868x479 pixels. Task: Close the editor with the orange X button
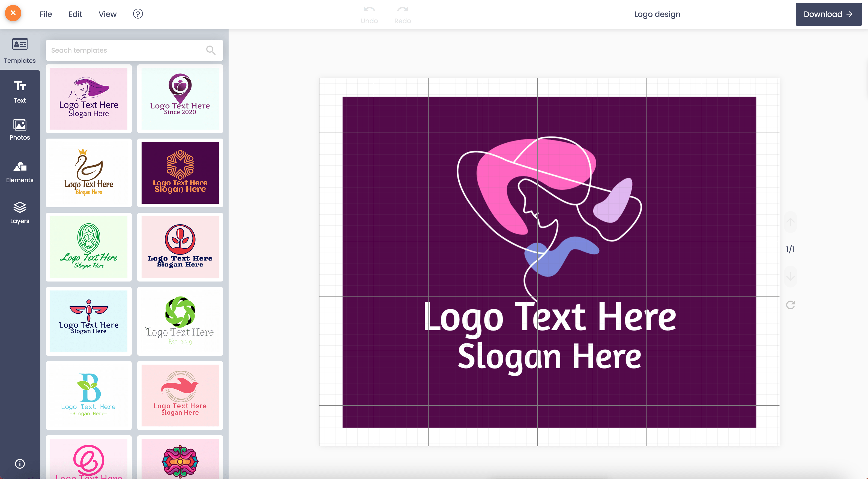point(13,13)
